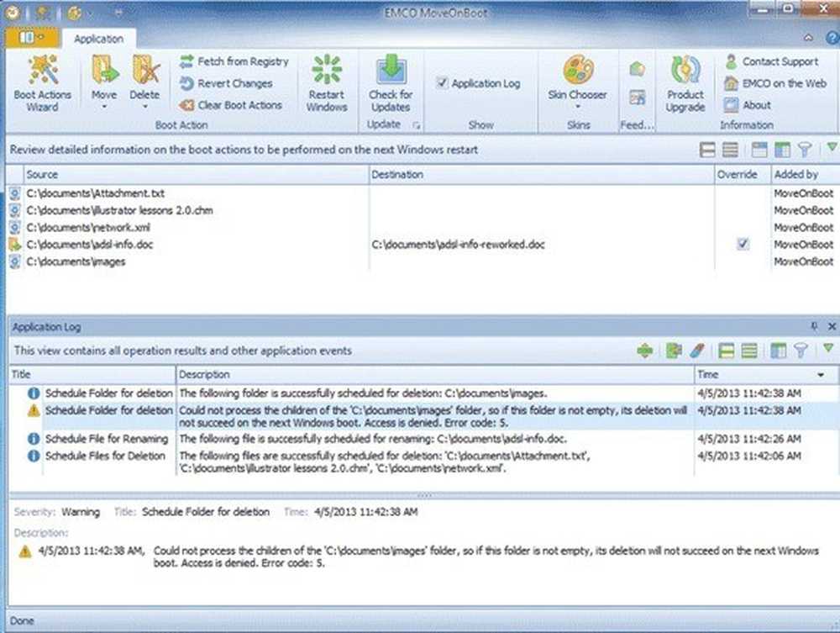Collapse the ribbon using the top-right chevron
840x633 pixels.
tap(808, 37)
